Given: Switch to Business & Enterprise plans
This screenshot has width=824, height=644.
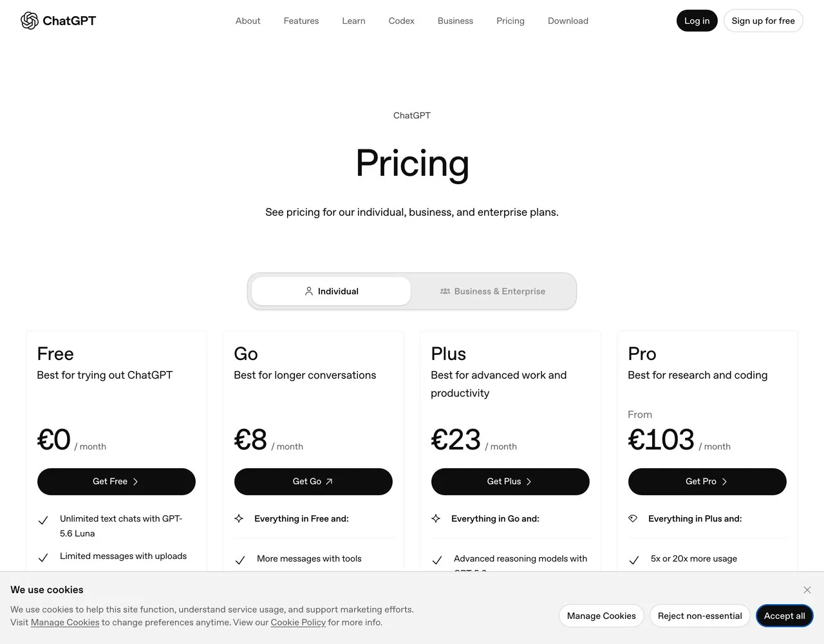Looking at the screenshot, I should click(x=492, y=291).
